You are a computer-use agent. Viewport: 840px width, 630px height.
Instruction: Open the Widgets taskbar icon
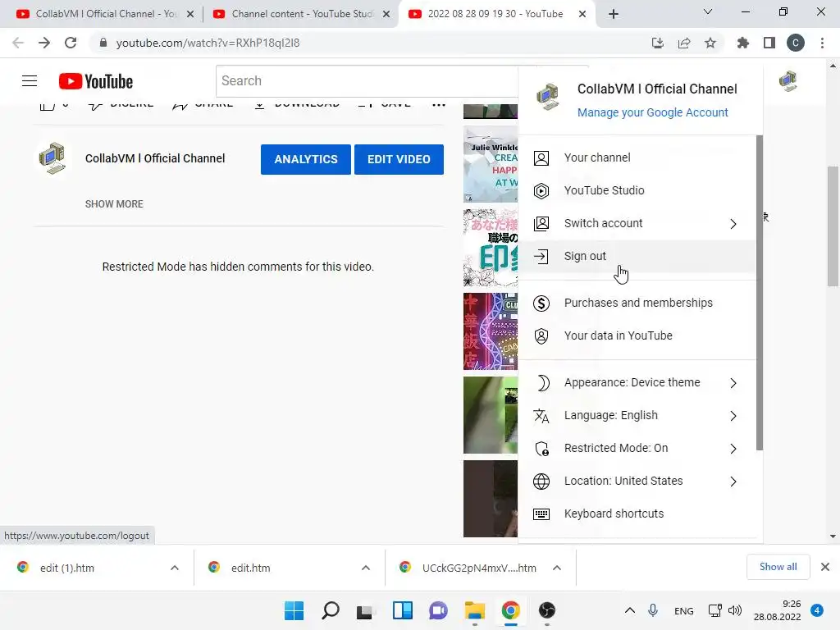point(402,610)
